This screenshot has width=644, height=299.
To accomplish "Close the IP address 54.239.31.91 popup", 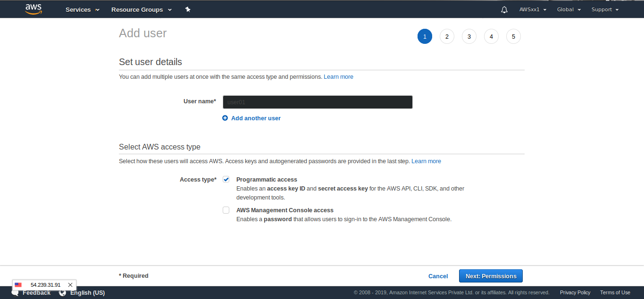I will pyautogui.click(x=70, y=285).
